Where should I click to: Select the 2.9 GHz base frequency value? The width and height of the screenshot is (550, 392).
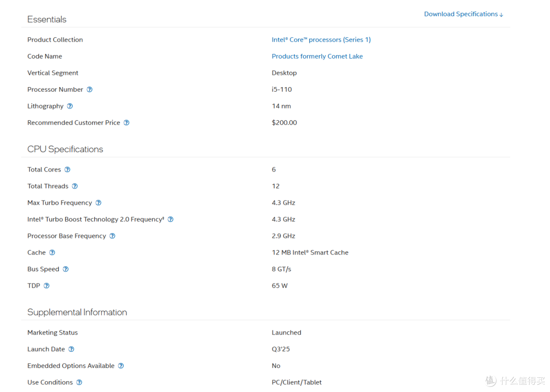pos(284,236)
